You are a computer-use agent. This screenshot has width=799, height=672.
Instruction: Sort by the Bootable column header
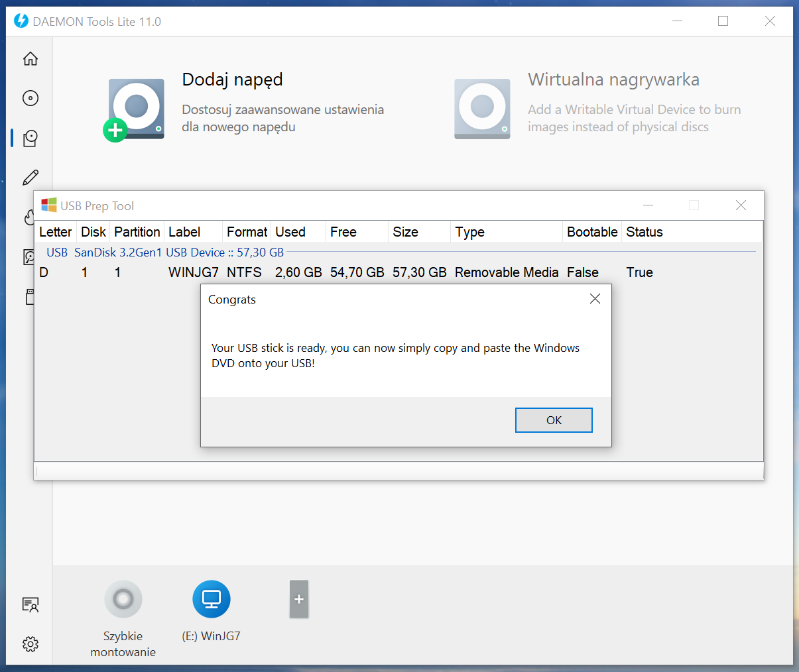pos(591,232)
